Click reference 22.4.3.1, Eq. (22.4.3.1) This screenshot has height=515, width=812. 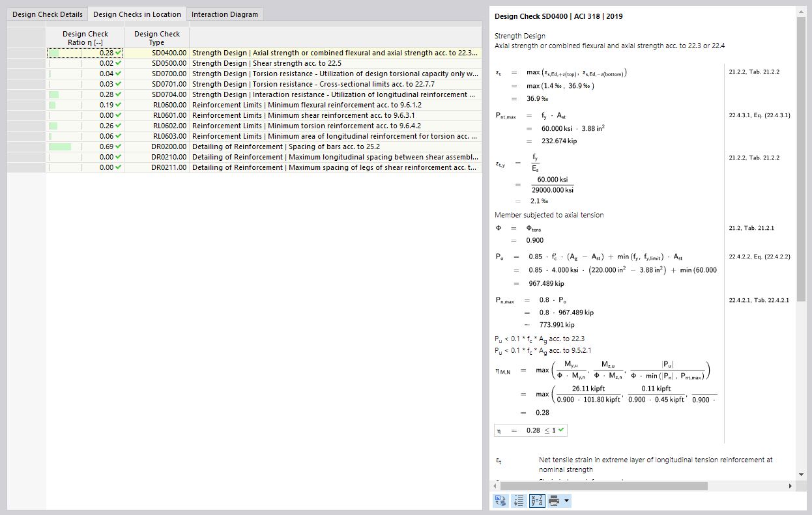tap(759, 115)
